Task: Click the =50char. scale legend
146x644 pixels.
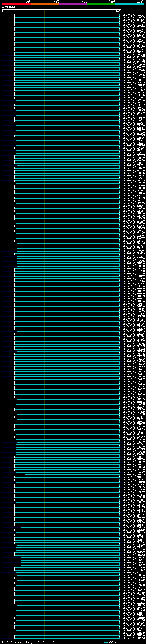Action: pyautogui.click(x=112, y=642)
